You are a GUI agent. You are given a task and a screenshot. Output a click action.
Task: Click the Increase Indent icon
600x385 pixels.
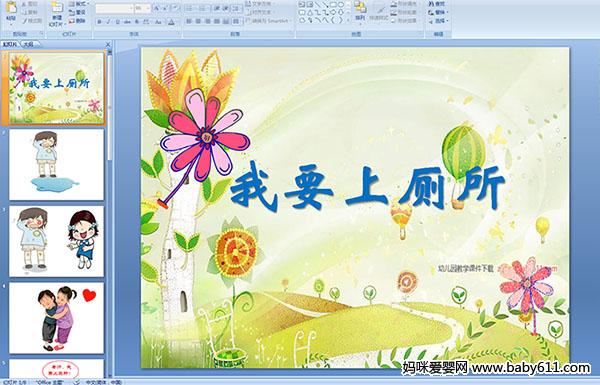click(226, 8)
